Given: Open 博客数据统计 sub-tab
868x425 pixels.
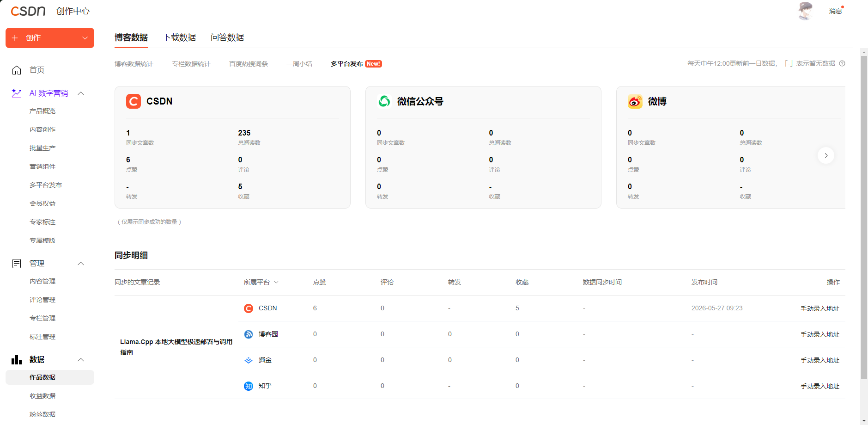Looking at the screenshot, I should click(x=134, y=64).
